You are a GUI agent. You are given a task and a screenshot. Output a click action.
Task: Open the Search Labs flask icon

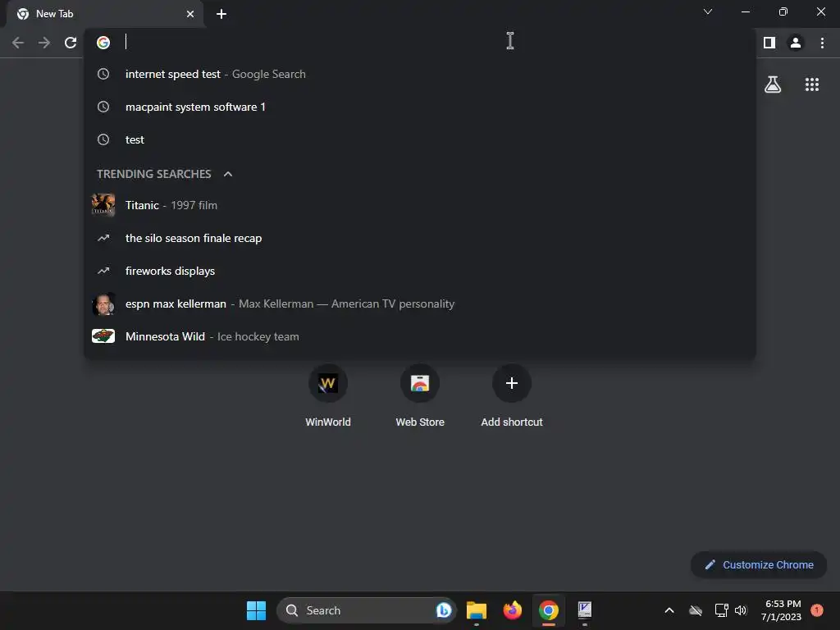point(773,84)
